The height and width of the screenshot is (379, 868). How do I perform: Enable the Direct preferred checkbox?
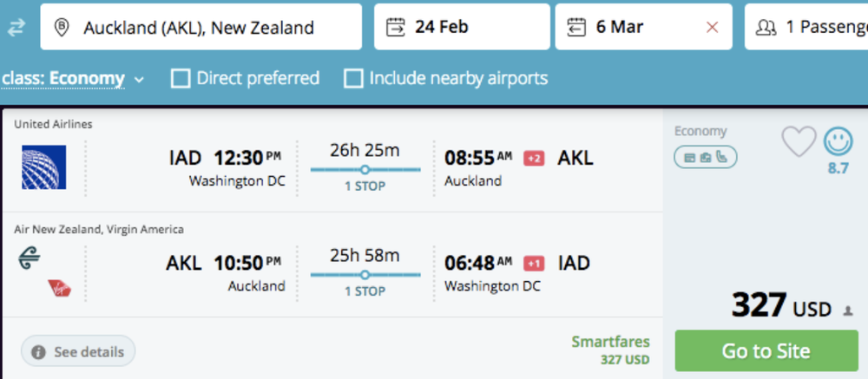click(x=181, y=79)
